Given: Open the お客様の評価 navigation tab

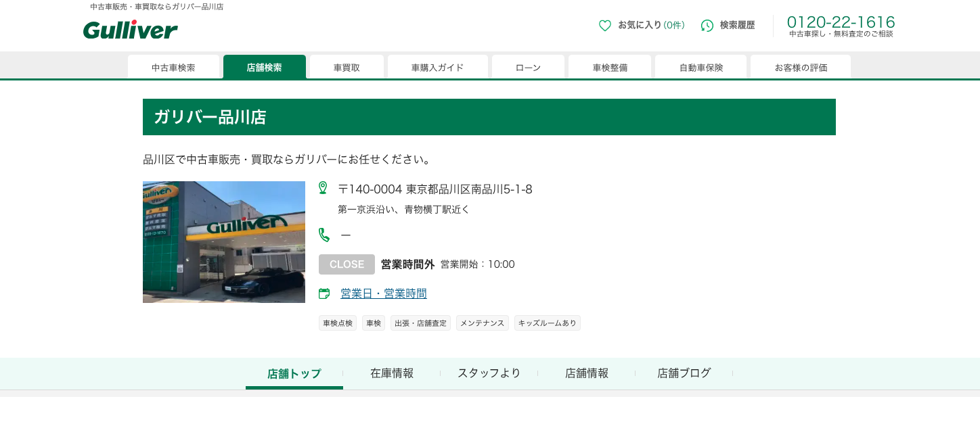Looking at the screenshot, I should tap(801, 67).
